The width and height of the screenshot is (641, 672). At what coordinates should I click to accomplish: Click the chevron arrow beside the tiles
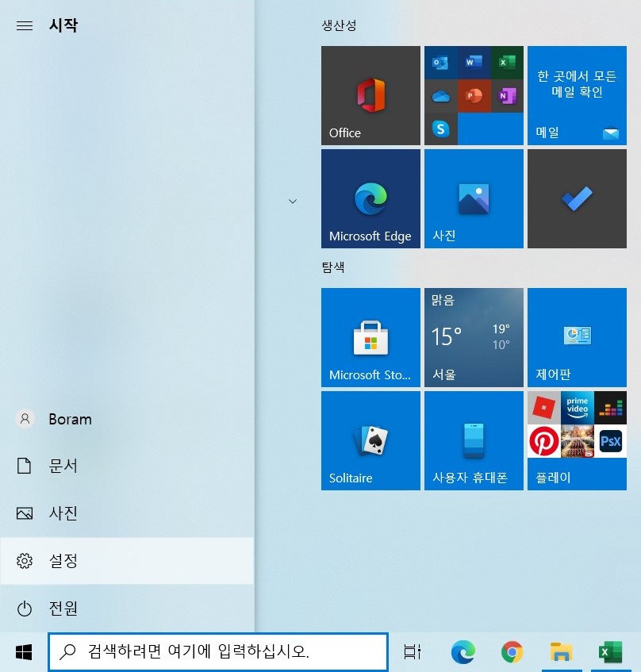[x=293, y=201]
